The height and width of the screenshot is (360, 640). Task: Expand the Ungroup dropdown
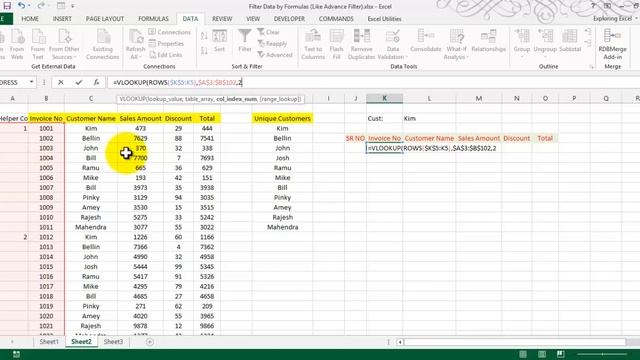(x=545, y=57)
